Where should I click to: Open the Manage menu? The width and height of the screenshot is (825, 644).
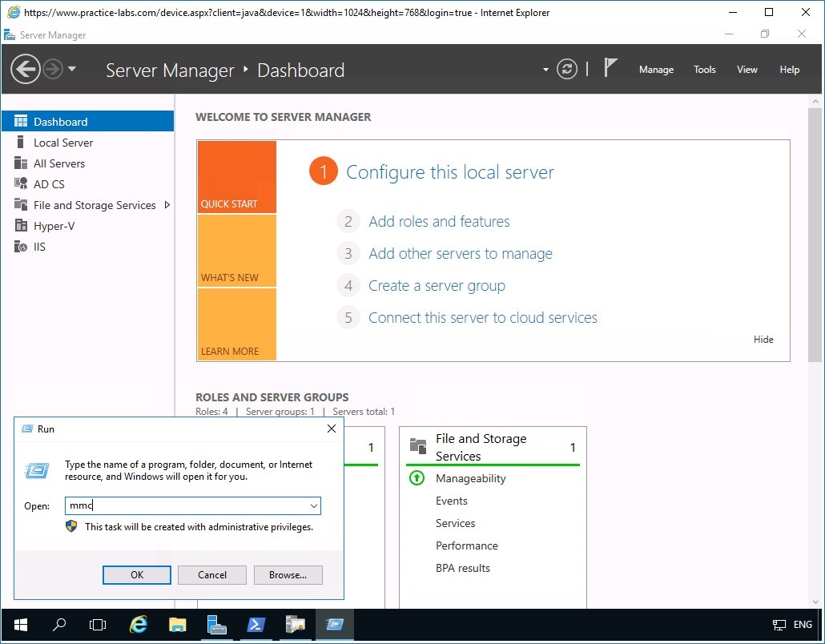tap(656, 70)
